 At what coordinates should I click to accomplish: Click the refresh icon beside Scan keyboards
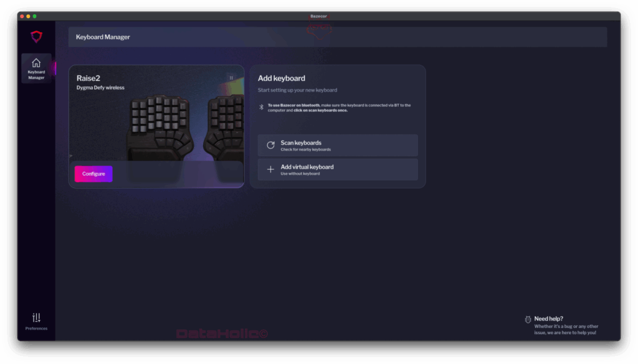(x=270, y=145)
